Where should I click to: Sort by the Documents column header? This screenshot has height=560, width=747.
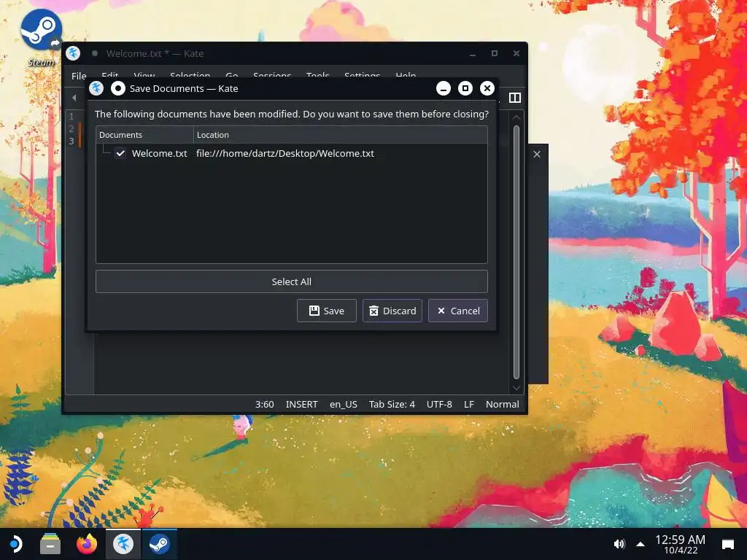coord(145,135)
